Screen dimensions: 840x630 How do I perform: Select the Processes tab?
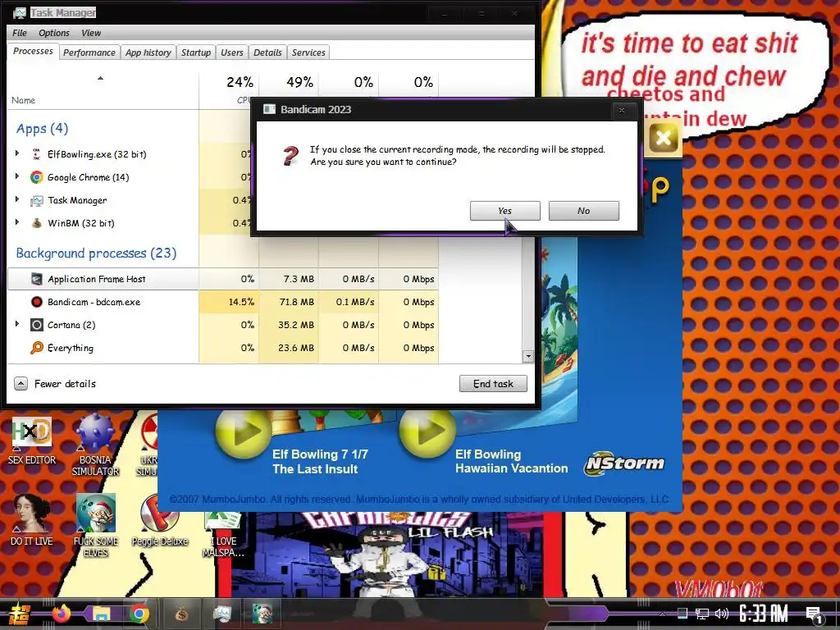33,52
